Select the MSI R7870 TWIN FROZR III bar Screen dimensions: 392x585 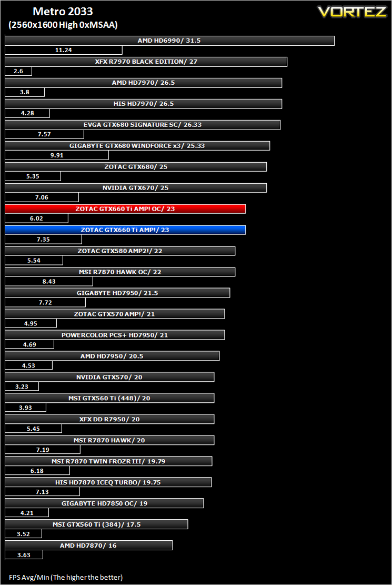[108, 461]
